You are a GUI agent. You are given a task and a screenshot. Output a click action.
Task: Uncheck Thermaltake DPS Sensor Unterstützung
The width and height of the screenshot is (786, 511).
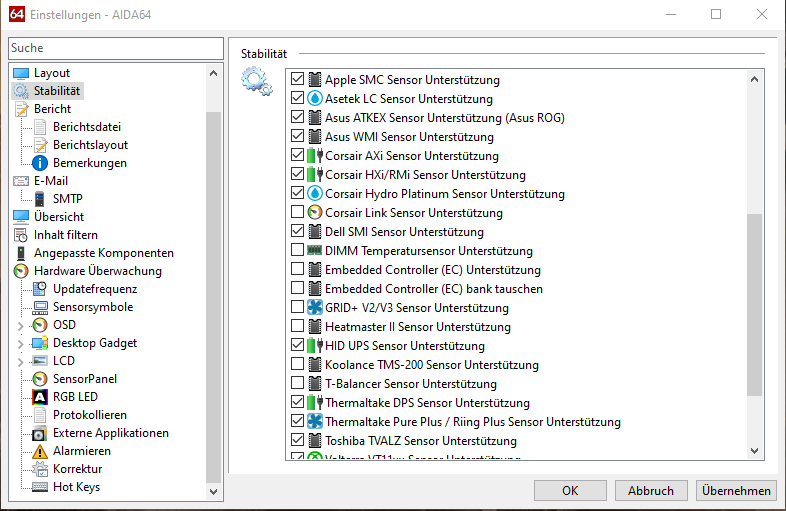pyautogui.click(x=297, y=402)
